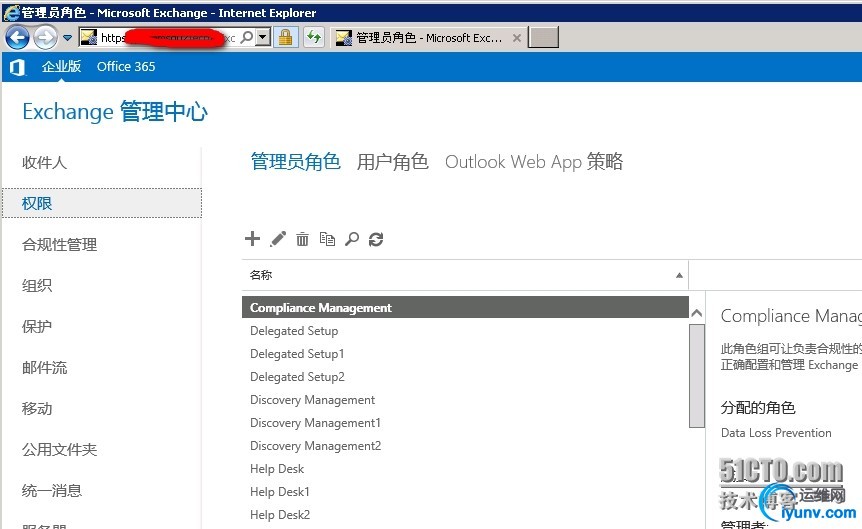Click the list scrollbar up arrow
This screenshot has height=529, width=862.
pyautogui.click(x=697, y=313)
